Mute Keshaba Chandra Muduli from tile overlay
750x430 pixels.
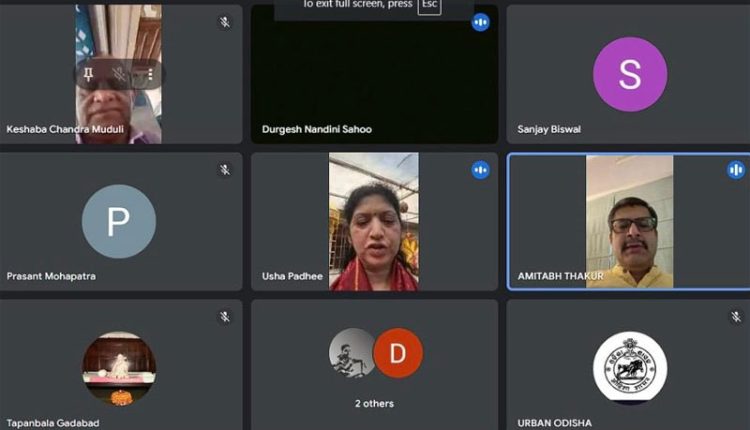(119, 74)
